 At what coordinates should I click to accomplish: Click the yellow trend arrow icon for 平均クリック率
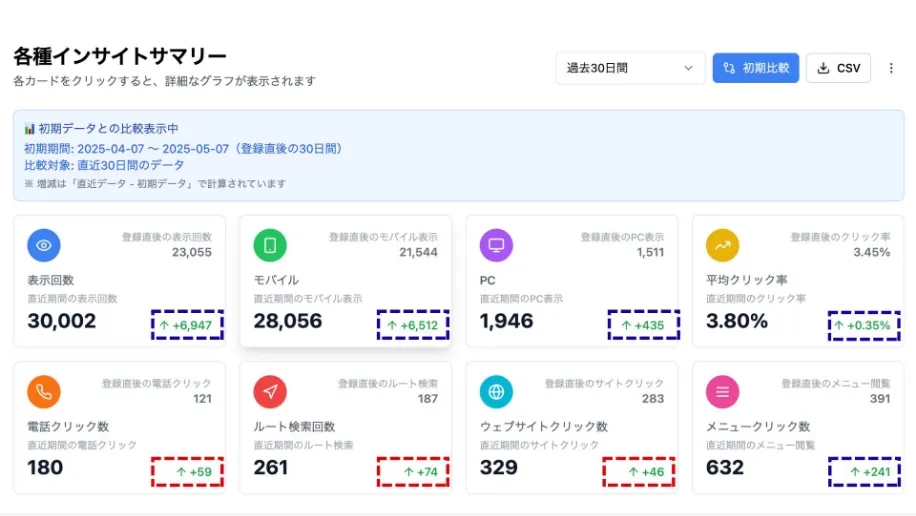click(722, 245)
